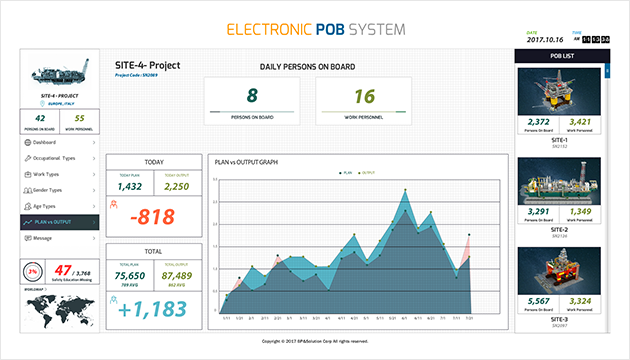Click the SITE-4- Project title
This screenshot has width=630, height=360.
coord(147,65)
